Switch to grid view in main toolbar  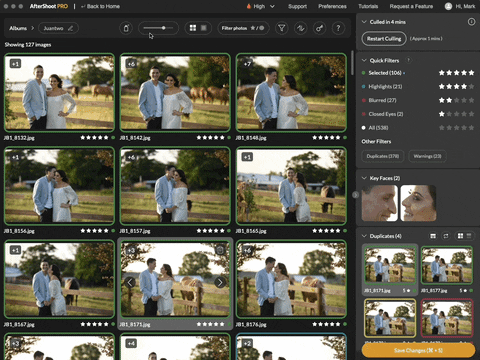pos(193,28)
